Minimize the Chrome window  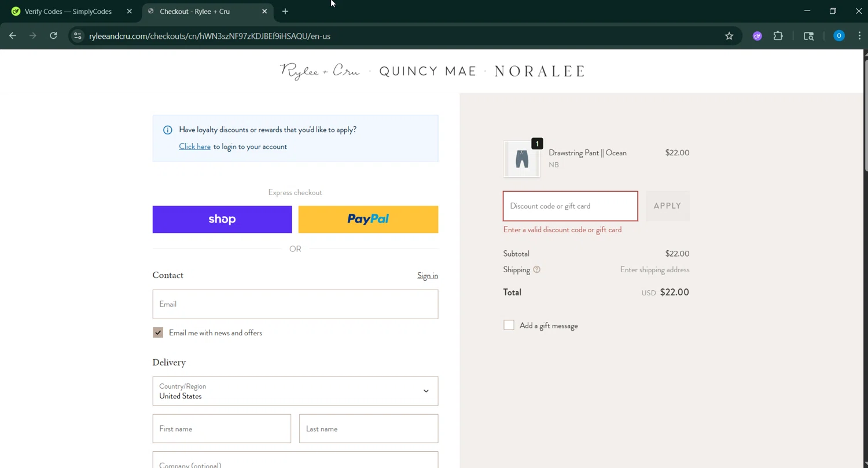[x=807, y=11]
